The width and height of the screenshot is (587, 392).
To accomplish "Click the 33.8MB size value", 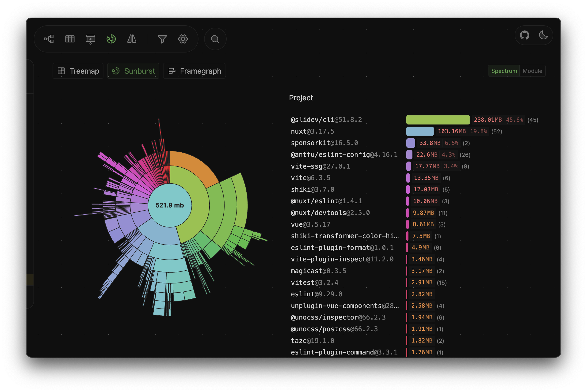I will point(430,143).
